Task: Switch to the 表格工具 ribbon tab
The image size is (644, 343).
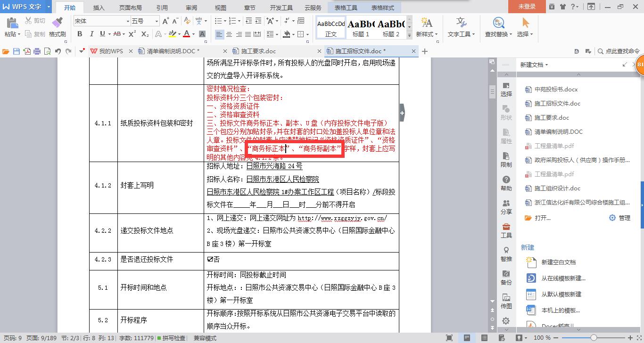Action: coord(346,8)
